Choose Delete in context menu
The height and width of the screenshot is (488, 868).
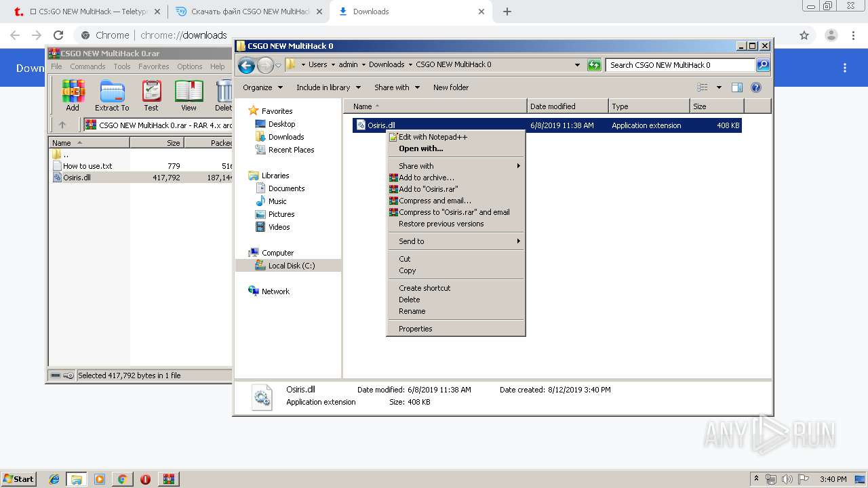(x=455, y=300)
